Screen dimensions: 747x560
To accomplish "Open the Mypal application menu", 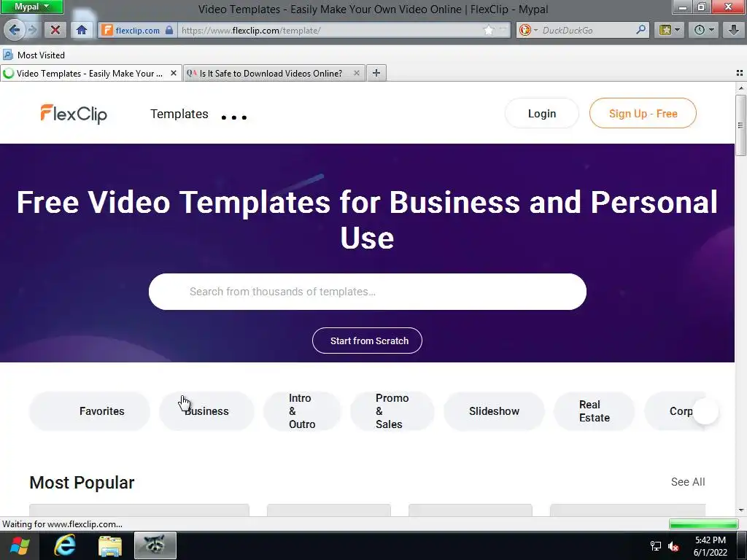I will pyautogui.click(x=32, y=7).
